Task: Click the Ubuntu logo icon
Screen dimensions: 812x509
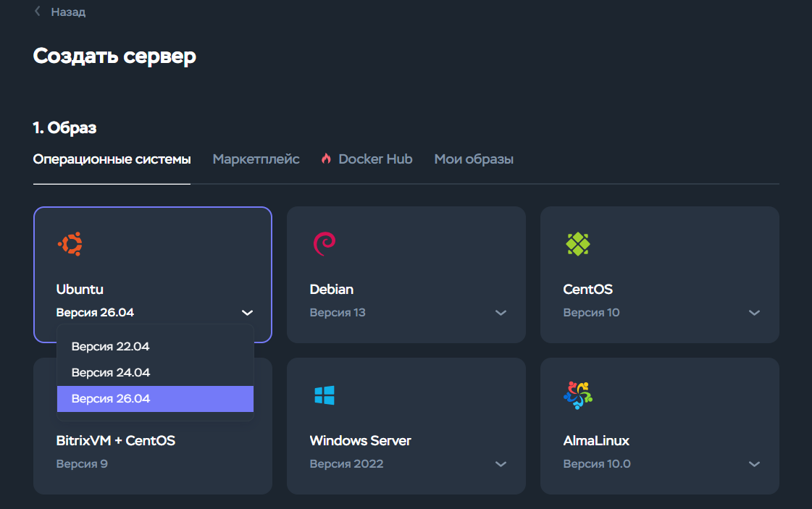Action: (x=70, y=244)
